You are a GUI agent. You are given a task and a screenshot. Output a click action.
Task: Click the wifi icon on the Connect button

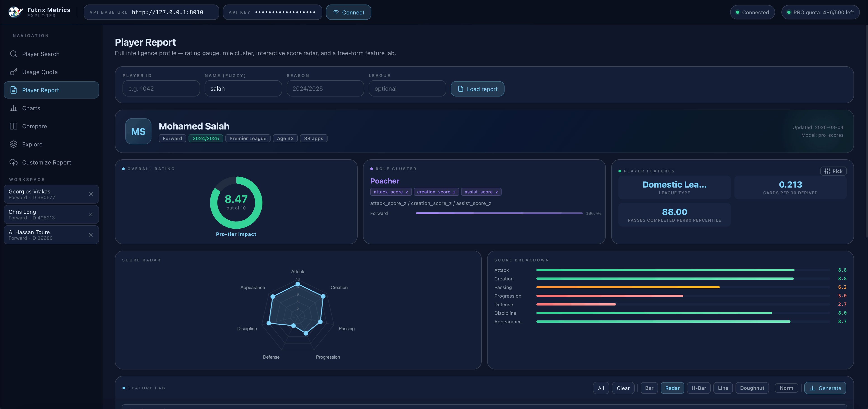click(336, 12)
